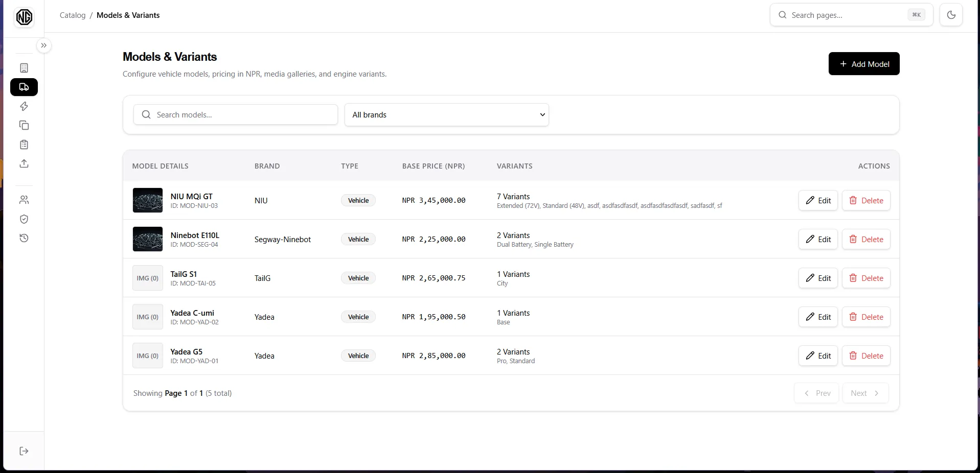Edit the NIU MQi GT model

[x=818, y=200]
